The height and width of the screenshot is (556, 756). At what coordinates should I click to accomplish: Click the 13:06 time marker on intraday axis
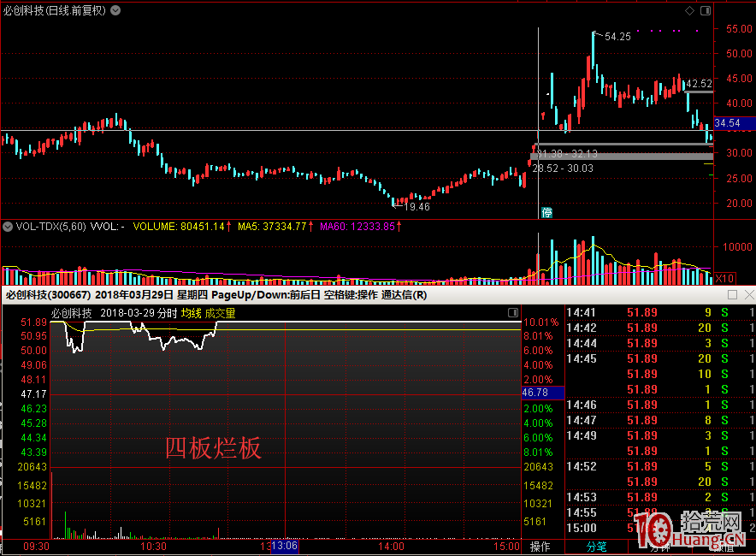tap(285, 546)
